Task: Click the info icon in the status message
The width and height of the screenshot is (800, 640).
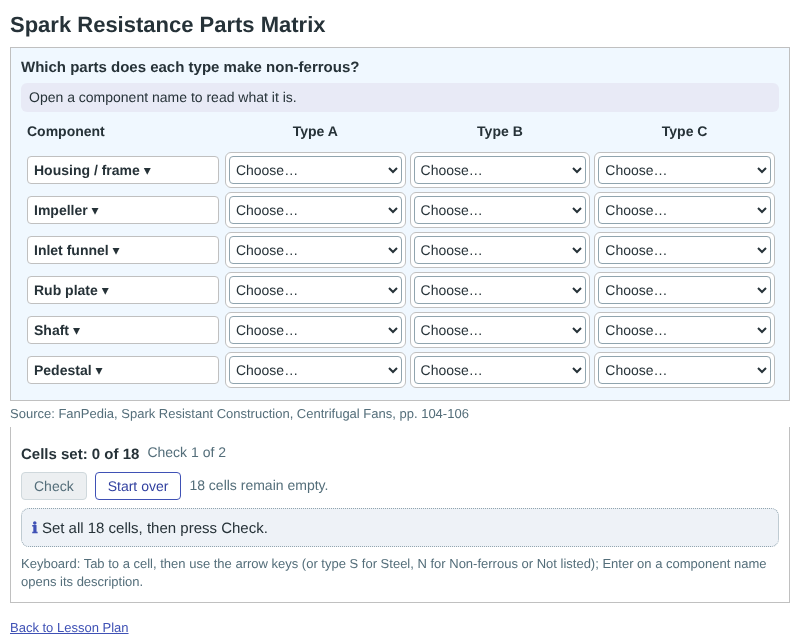Action: coord(35,528)
